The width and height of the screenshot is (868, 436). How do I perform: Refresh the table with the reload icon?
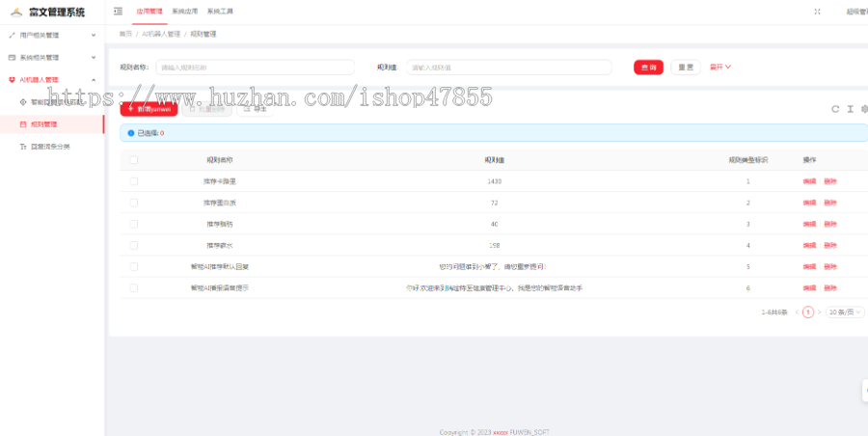point(835,109)
